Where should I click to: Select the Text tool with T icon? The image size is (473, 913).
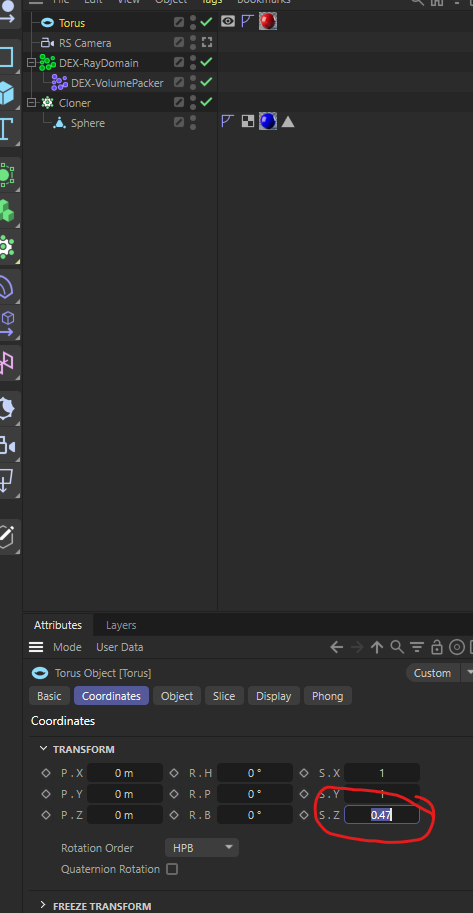(6, 129)
